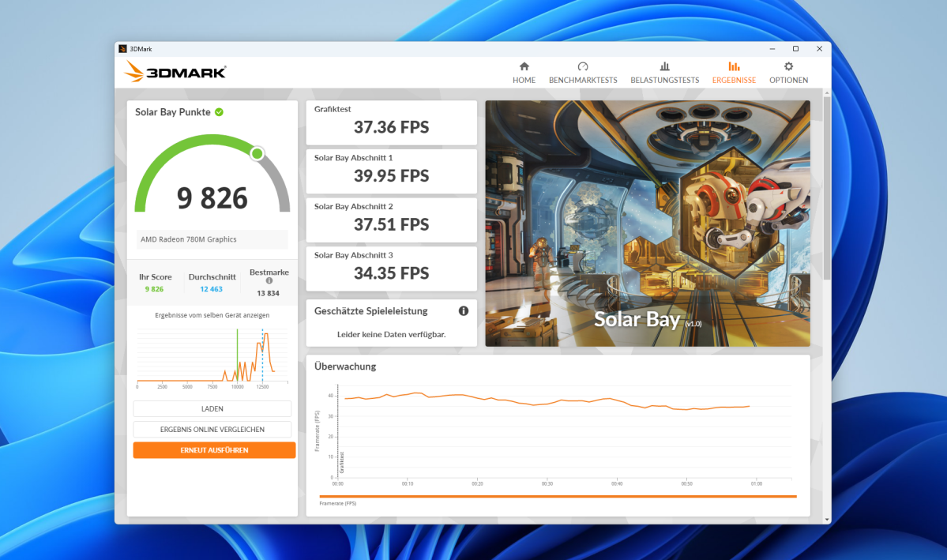Click the 3DMark icon in the title bar

tap(122, 48)
